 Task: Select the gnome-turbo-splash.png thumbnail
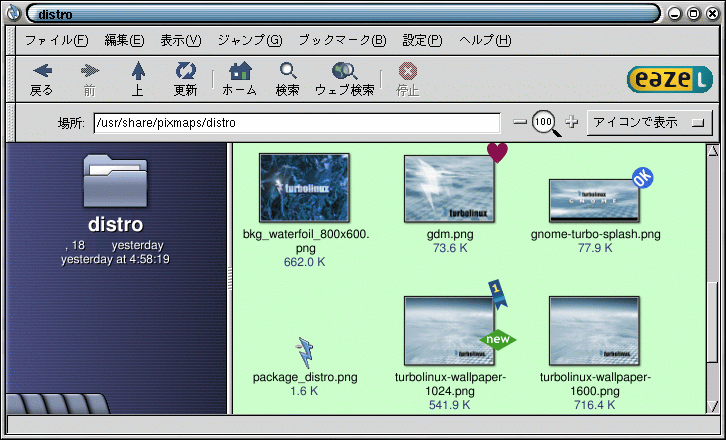[x=595, y=201]
